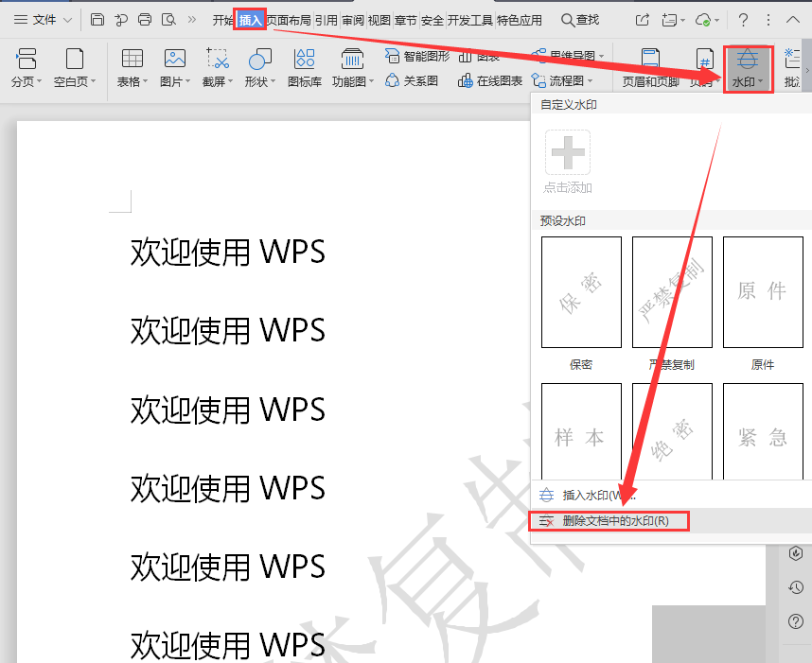Switch to the 审阅 tab
This screenshot has height=663, width=812.
click(x=353, y=20)
